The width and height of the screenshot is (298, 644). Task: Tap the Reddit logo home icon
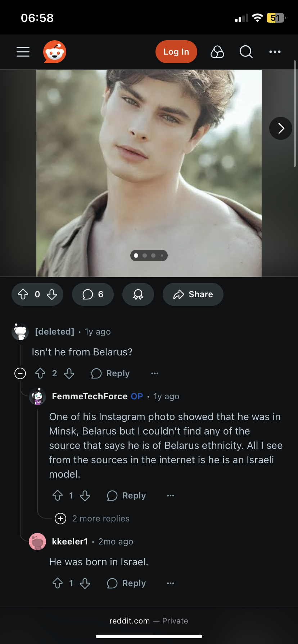click(x=55, y=52)
